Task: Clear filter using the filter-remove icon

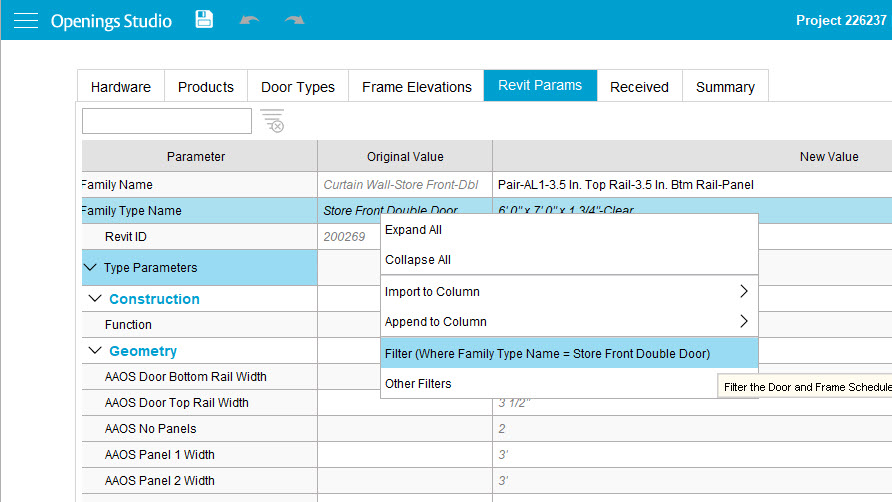Action: pyautogui.click(x=272, y=121)
